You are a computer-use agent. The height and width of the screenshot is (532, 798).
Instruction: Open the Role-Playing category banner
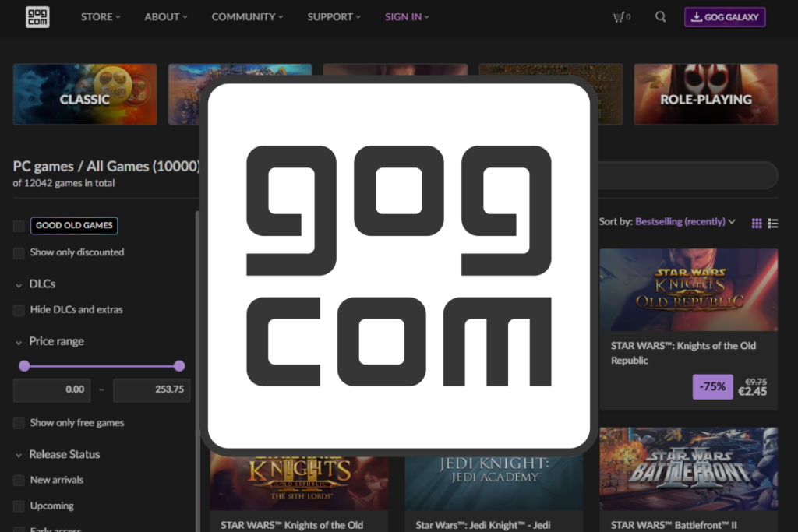pos(705,94)
